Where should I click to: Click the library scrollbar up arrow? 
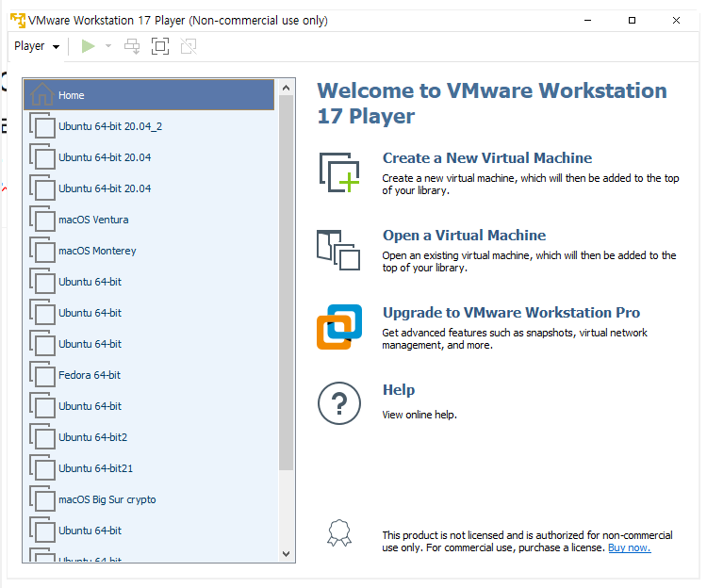pyautogui.click(x=286, y=88)
